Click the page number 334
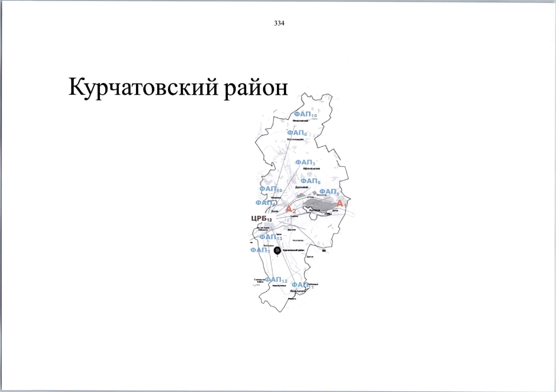 [x=279, y=23]
